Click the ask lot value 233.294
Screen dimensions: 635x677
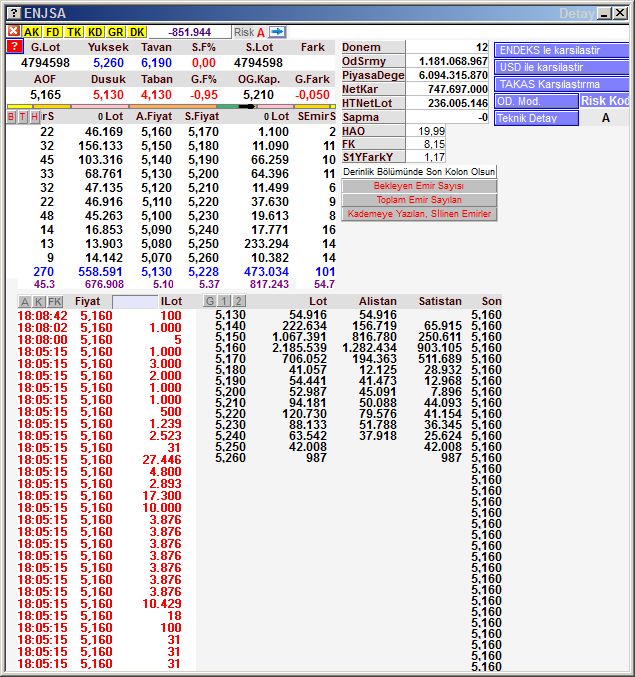[x=266, y=244]
